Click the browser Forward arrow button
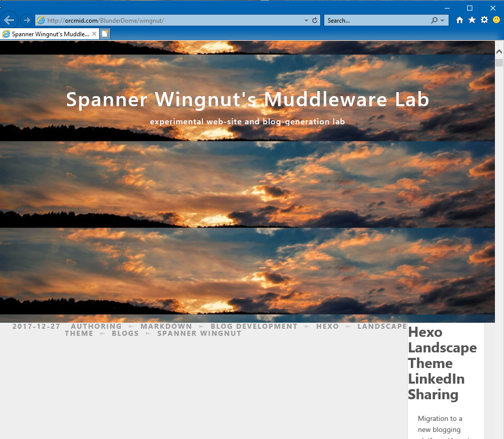The height and width of the screenshot is (439, 504). click(x=26, y=21)
